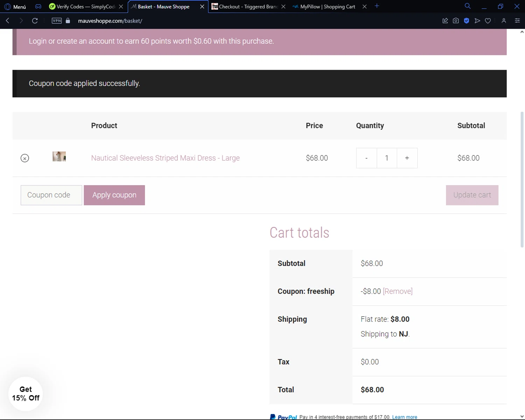Close the Verify Codes tab
525x420 pixels.
121,7
